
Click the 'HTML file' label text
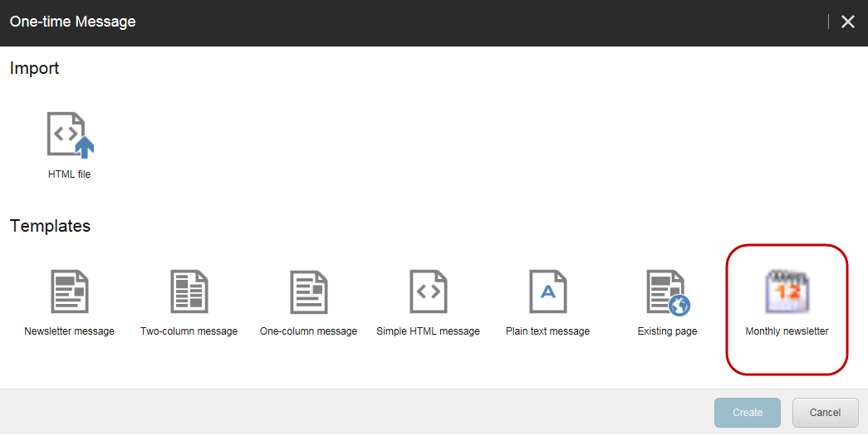(x=70, y=174)
